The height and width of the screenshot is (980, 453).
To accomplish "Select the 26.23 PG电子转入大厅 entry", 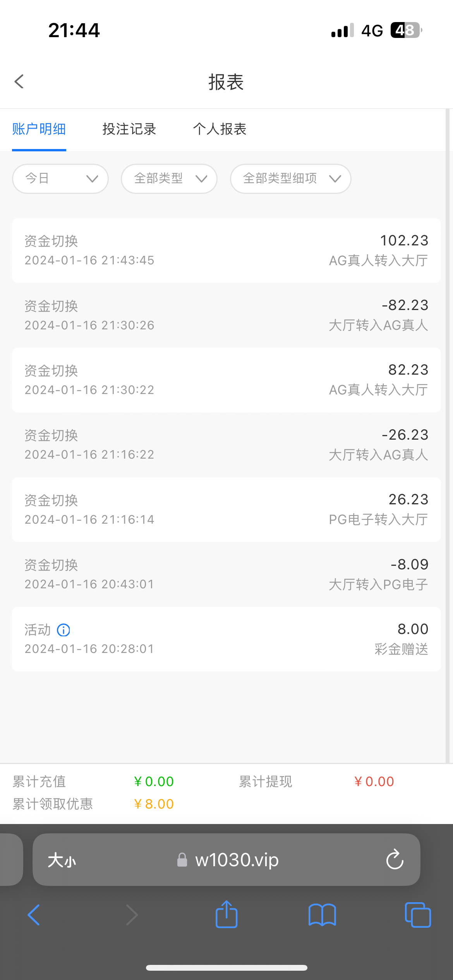I will [226, 509].
